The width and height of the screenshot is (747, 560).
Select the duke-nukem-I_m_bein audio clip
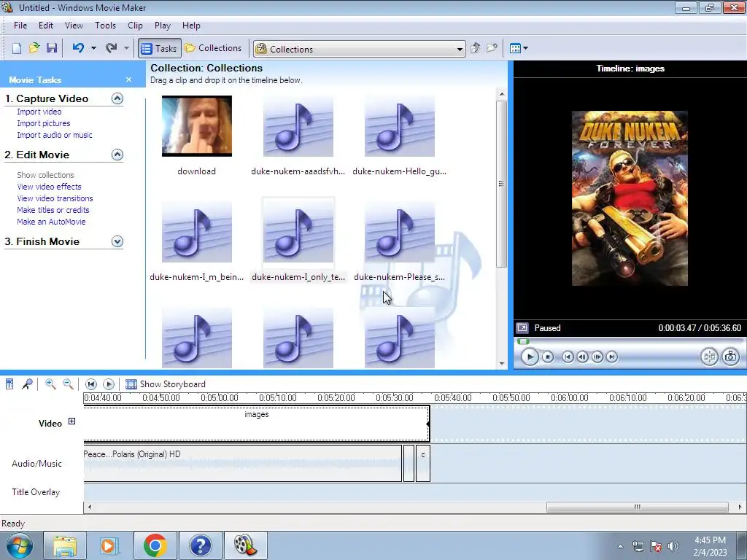197,232
